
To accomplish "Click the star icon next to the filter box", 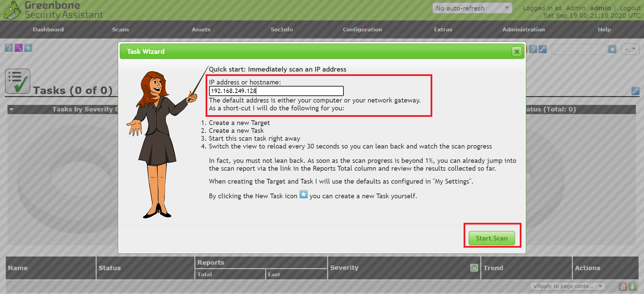I will point(612,49).
